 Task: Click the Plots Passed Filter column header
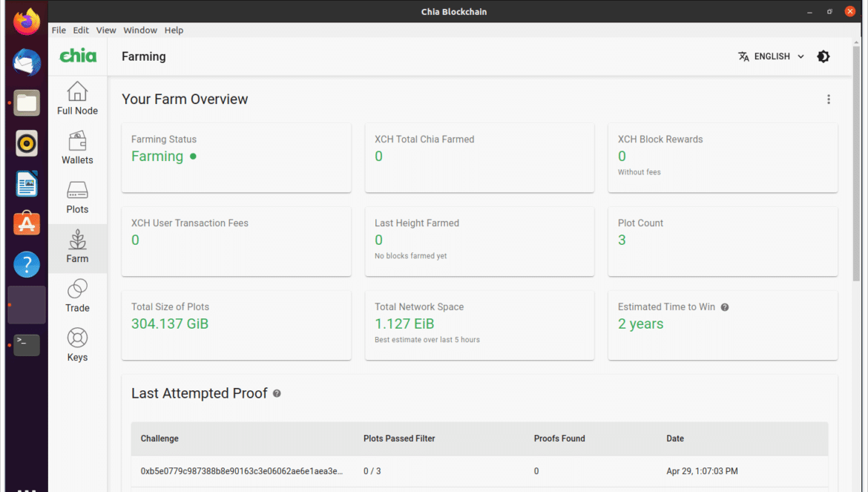tap(399, 439)
